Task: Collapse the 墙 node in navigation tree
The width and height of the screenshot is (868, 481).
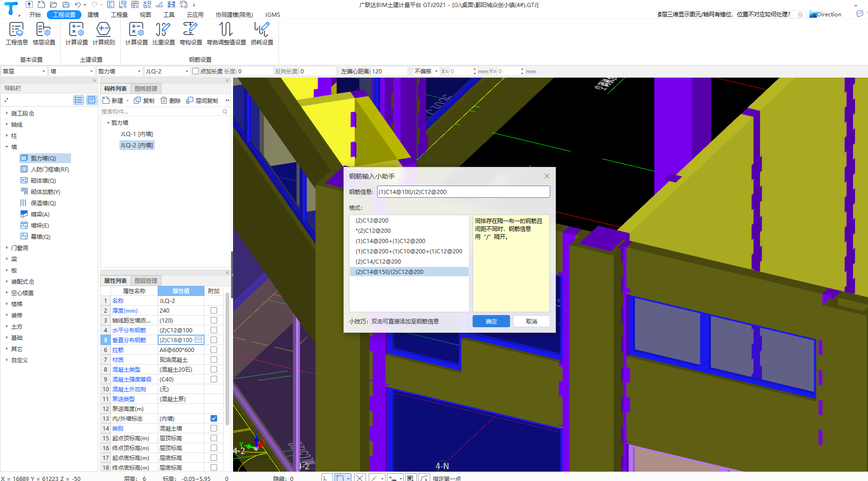Action: (x=7, y=147)
